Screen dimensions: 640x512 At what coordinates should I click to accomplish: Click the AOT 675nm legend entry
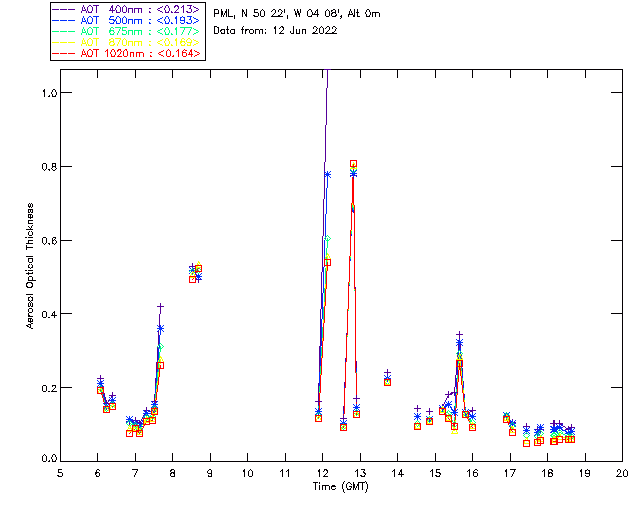click(126, 31)
